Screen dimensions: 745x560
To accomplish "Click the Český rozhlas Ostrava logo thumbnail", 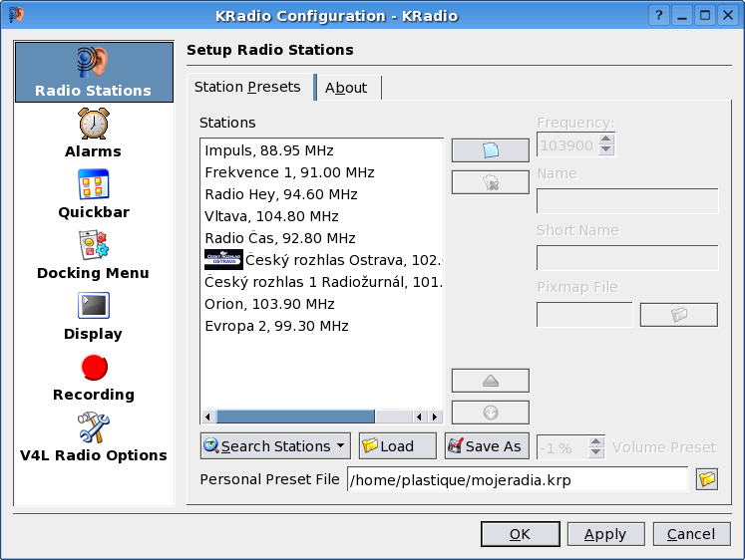I will pyautogui.click(x=223, y=260).
